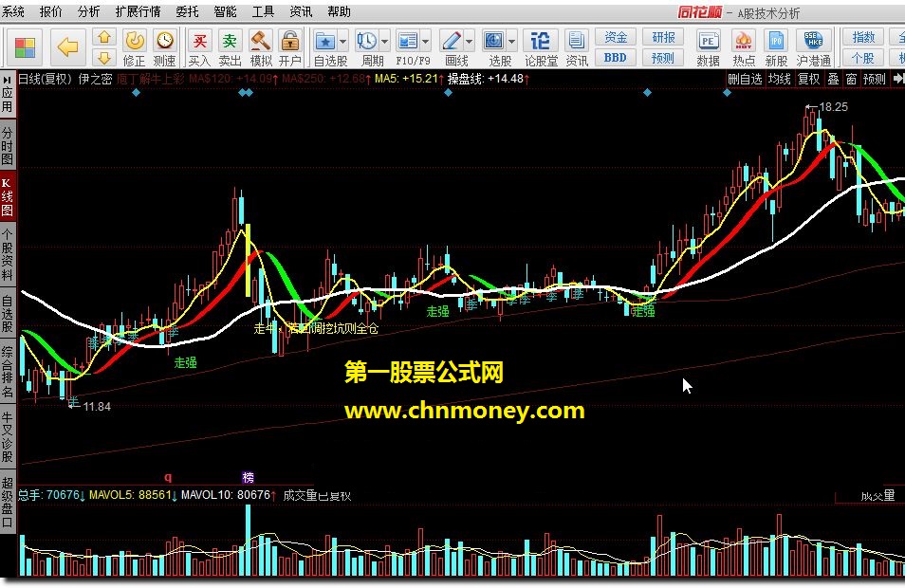
Task: Click 预测 in the chart header bar
Action: click(x=875, y=79)
